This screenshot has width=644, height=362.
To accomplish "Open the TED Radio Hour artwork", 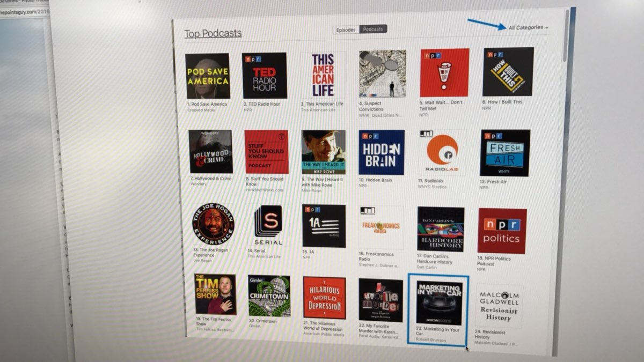I will click(264, 76).
